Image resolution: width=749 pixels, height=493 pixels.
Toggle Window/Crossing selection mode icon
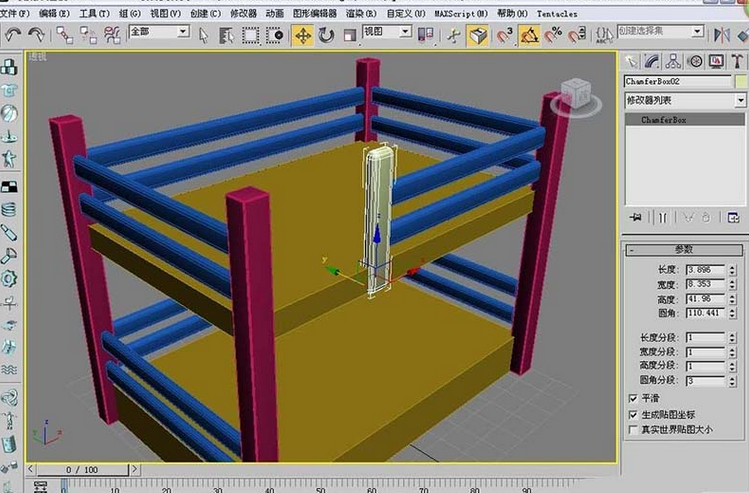tap(275, 35)
